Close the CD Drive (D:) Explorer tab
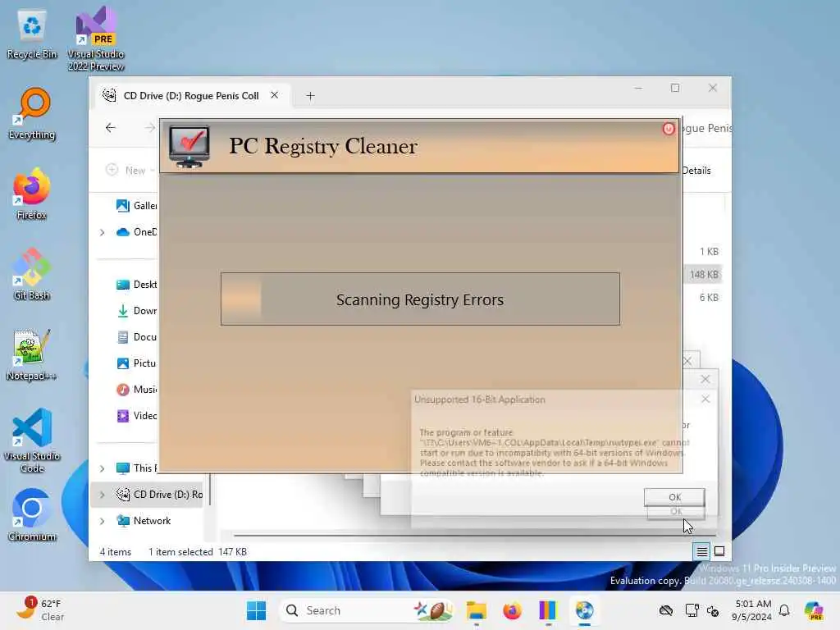Screen dimensions: 840x630 coord(274,95)
